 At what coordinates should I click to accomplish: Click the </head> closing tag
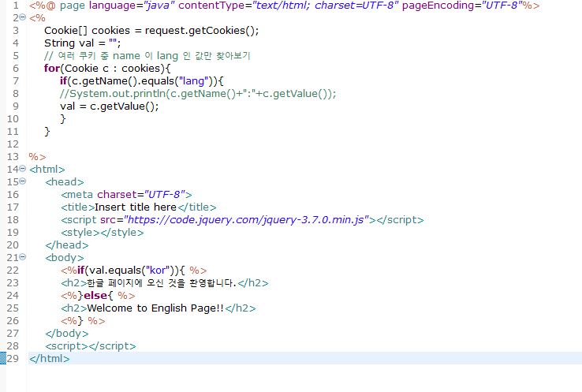coord(67,245)
